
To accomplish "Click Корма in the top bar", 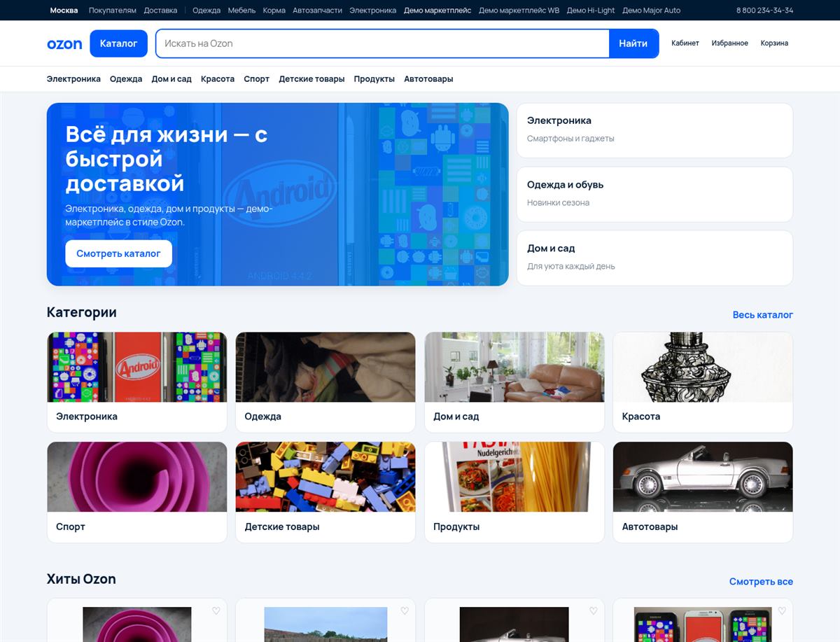I will tap(274, 11).
